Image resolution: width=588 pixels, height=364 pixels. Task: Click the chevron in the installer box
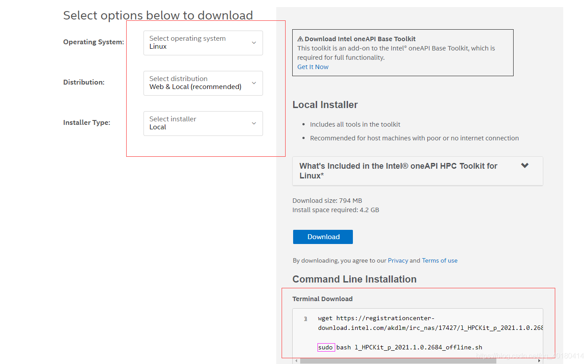coord(254,123)
